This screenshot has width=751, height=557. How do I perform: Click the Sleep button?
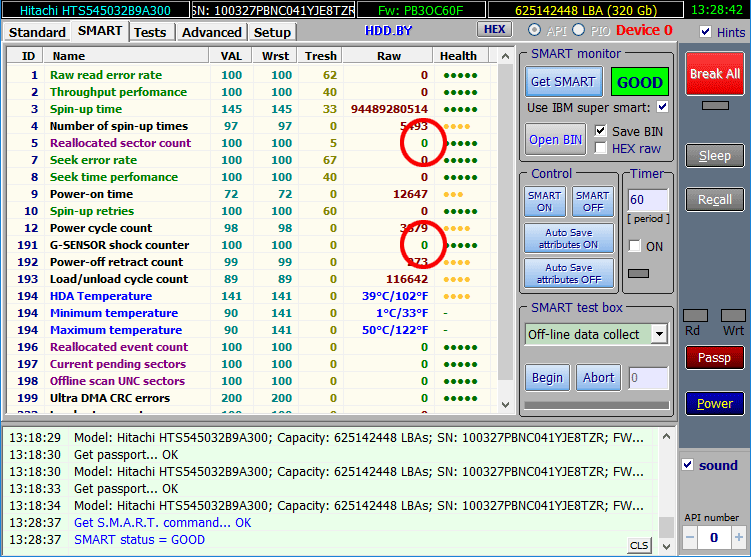click(715, 156)
